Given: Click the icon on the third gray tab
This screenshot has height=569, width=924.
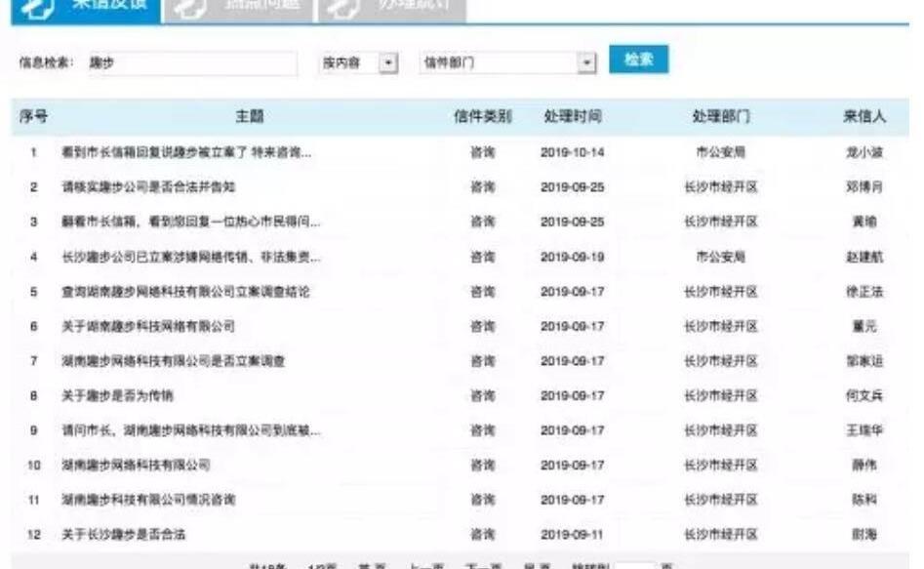Looking at the screenshot, I should [342, 7].
